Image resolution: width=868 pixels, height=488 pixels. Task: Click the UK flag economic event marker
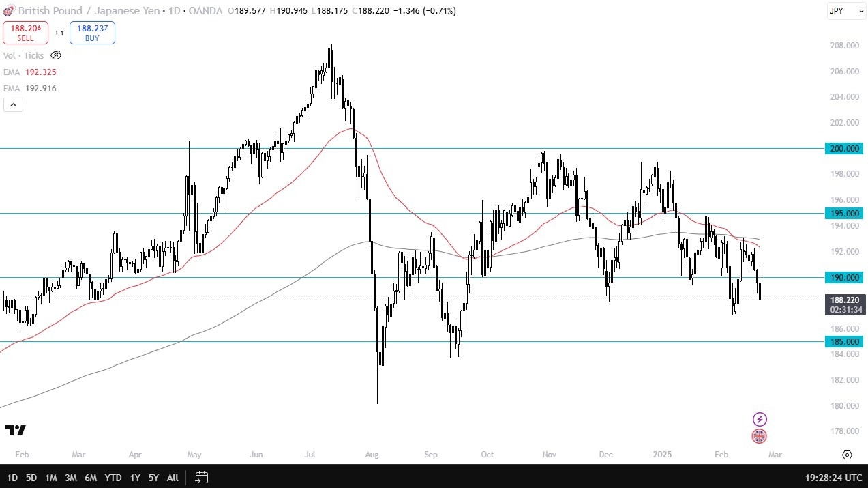tap(760, 435)
